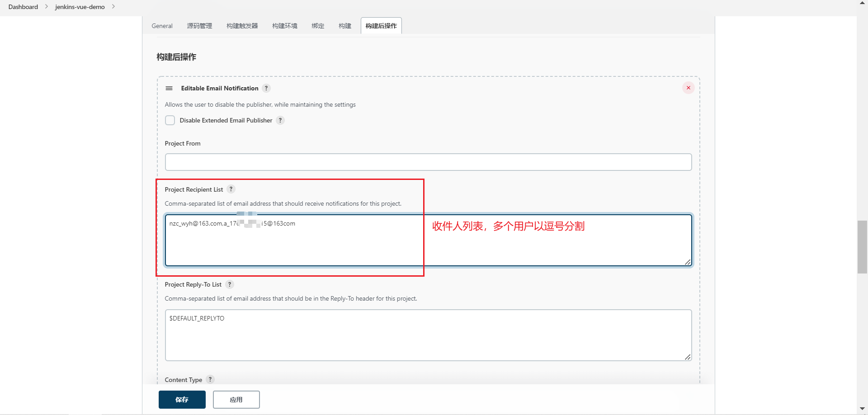Screen dimensions: 868x415
Task: Switch to the 构建环境 tab
Action: 285,26
